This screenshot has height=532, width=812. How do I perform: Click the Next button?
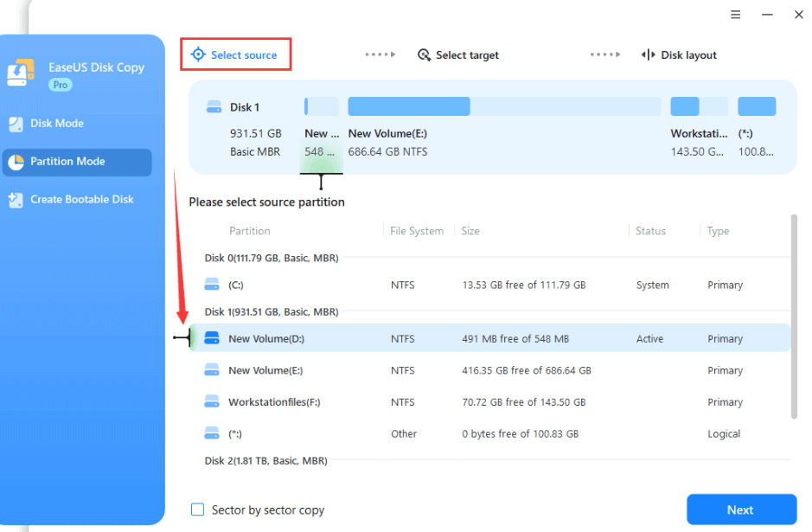742,510
